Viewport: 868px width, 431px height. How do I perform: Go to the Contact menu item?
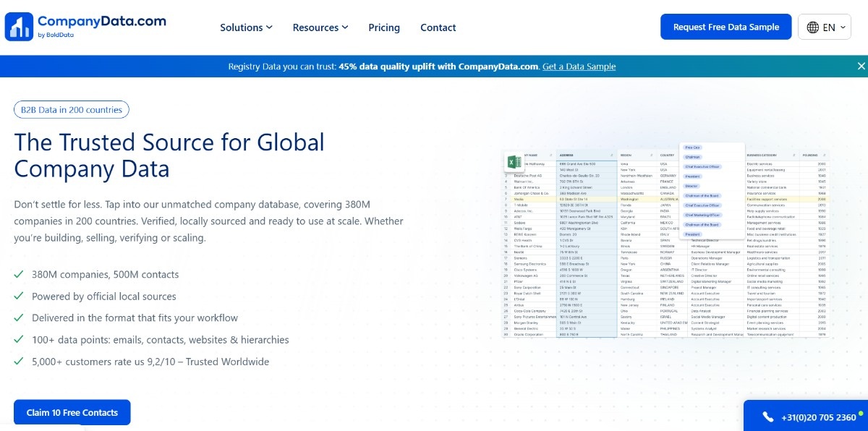click(438, 27)
